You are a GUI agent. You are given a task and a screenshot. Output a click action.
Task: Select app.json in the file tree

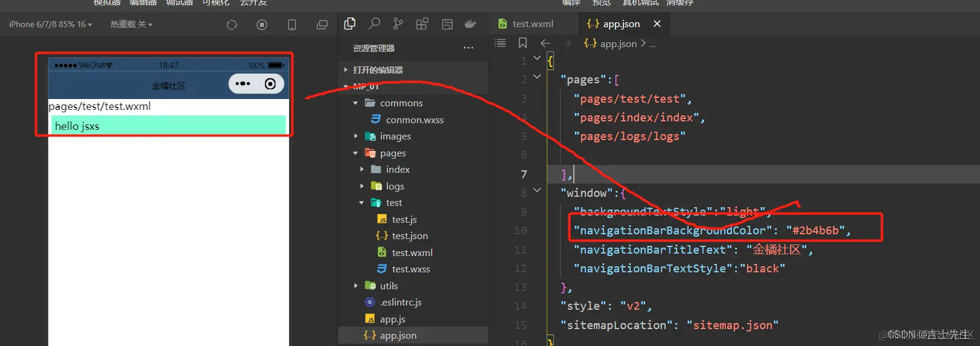click(x=413, y=336)
